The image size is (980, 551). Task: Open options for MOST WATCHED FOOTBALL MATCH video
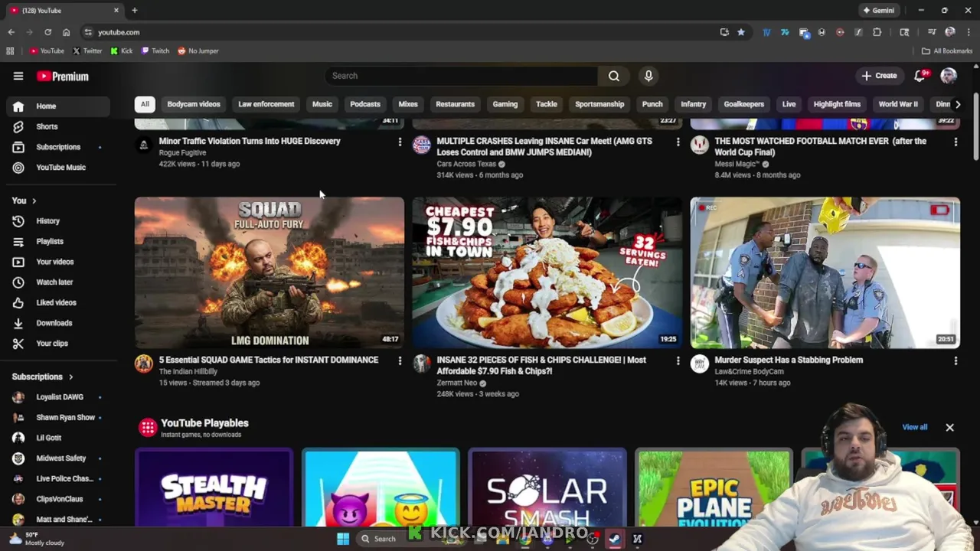tap(955, 142)
